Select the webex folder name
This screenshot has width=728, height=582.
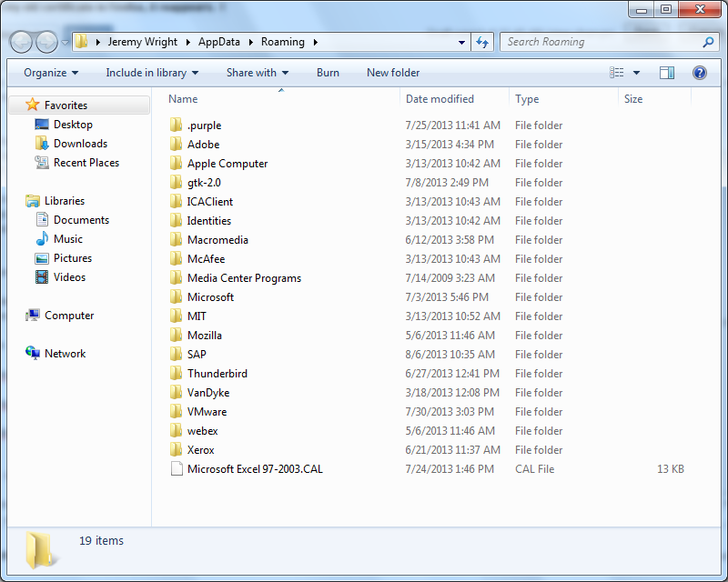point(202,431)
